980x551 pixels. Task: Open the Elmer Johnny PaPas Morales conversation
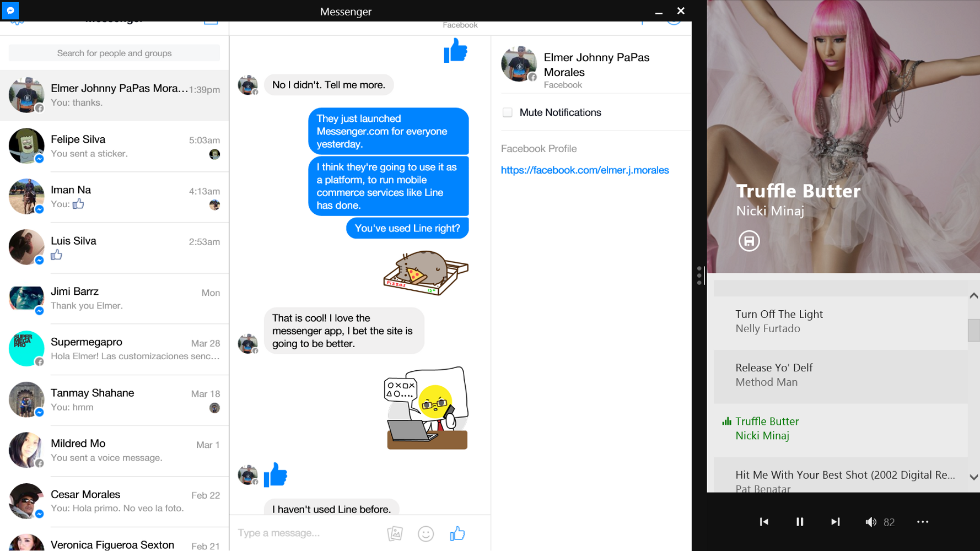tap(114, 95)
